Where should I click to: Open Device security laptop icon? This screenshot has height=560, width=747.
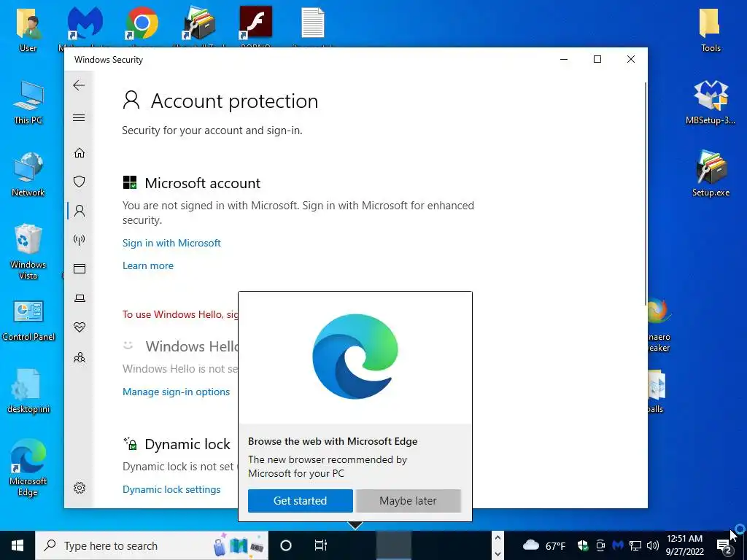80,298
